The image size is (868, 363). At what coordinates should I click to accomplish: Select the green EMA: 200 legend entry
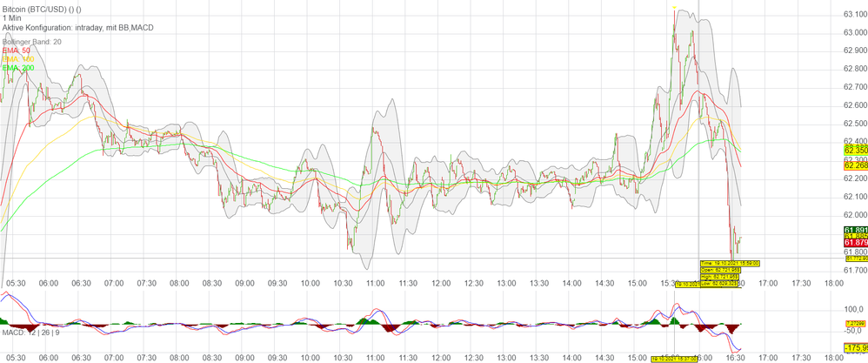click(18, 68)
